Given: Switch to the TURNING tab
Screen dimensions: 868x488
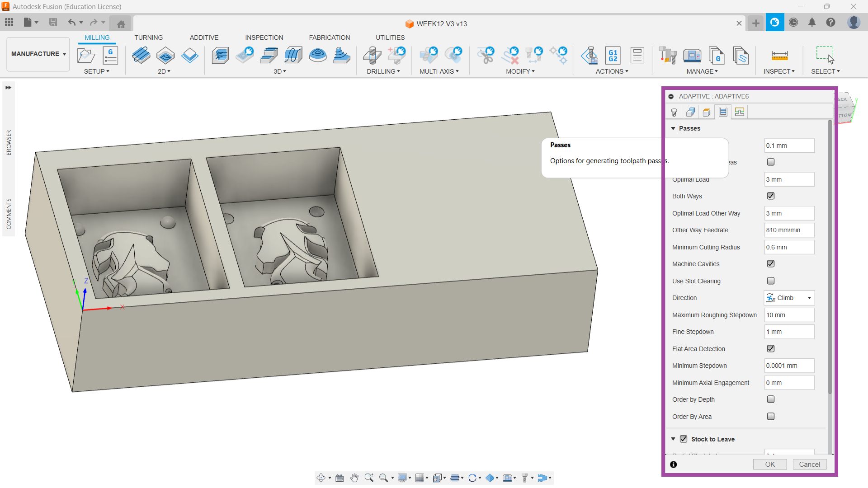Looking at the screenshot, I should click(x=148, y=38).
